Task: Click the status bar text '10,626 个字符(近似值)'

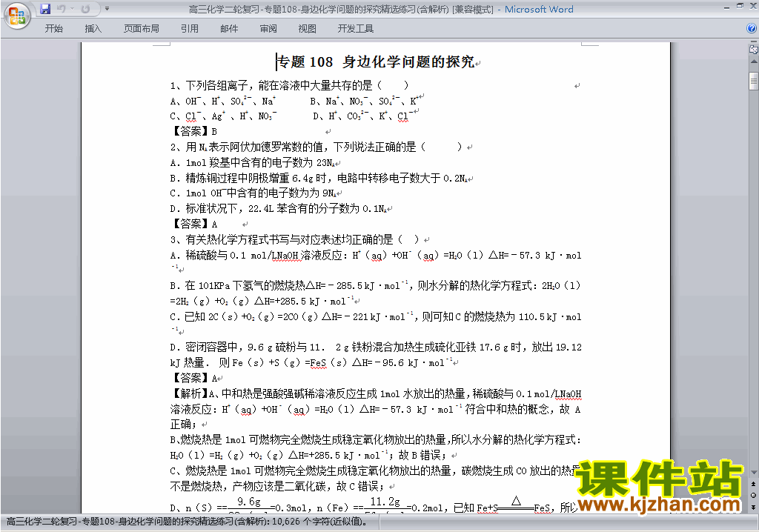Action: (319, 522)
